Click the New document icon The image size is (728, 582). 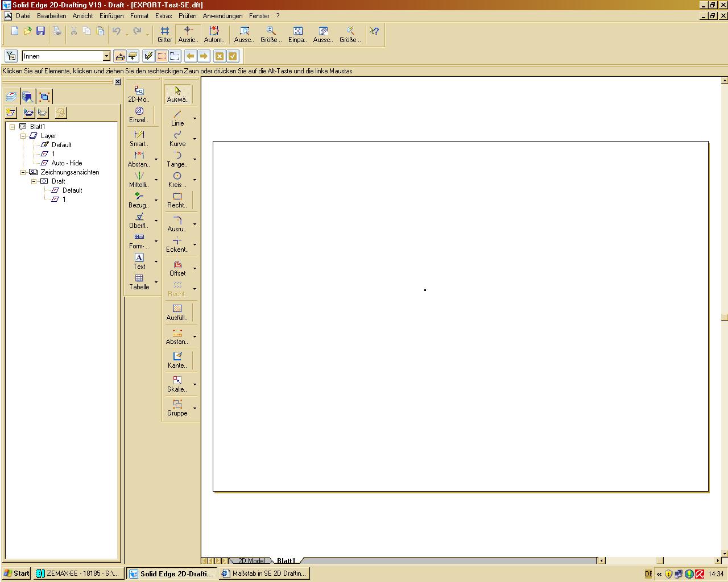pyautogui.click(x=15, y=31)
